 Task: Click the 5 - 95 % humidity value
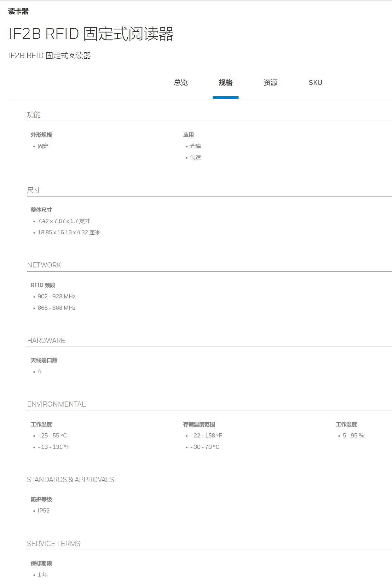pos(353,436)
